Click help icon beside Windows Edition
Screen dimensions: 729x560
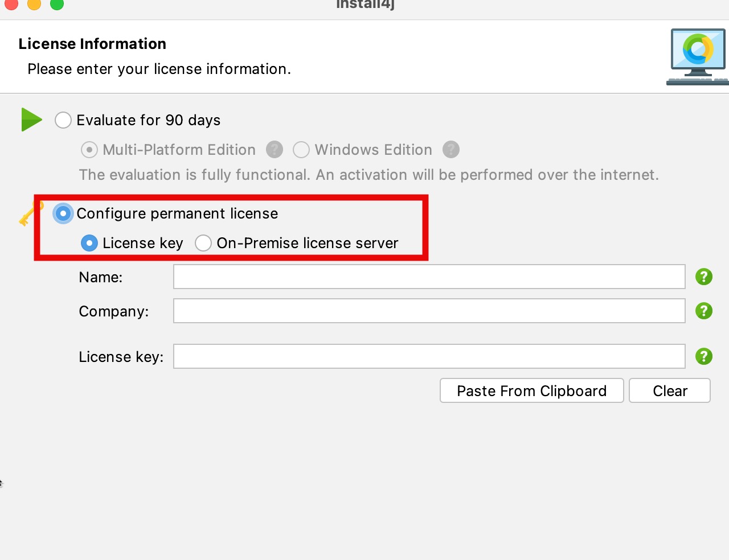(x=451, y=150)
